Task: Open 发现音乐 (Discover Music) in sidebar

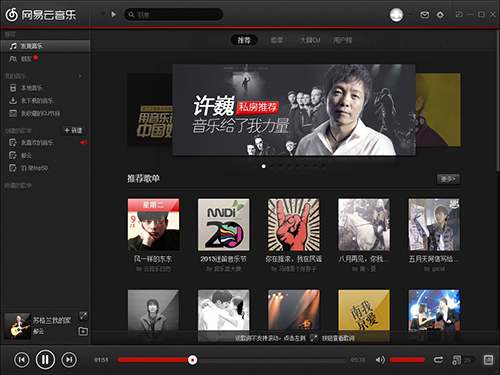Action: (x=45, y=46)
